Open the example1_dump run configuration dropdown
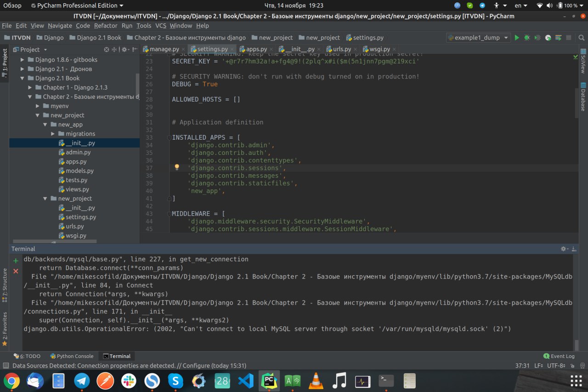 (478, 38)
